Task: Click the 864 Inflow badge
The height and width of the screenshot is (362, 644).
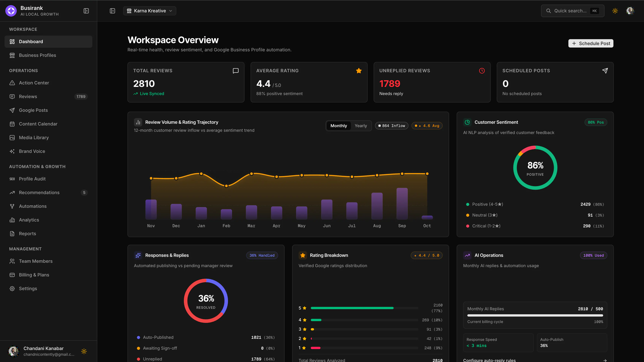Action: [392, 126]
